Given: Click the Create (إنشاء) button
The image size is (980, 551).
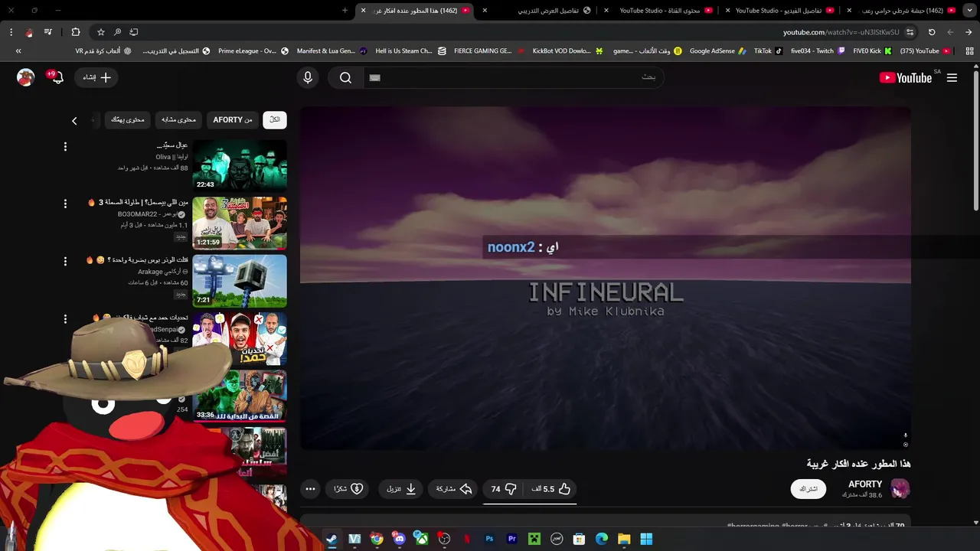Looking at the screenshot, I should click(97, 77).
